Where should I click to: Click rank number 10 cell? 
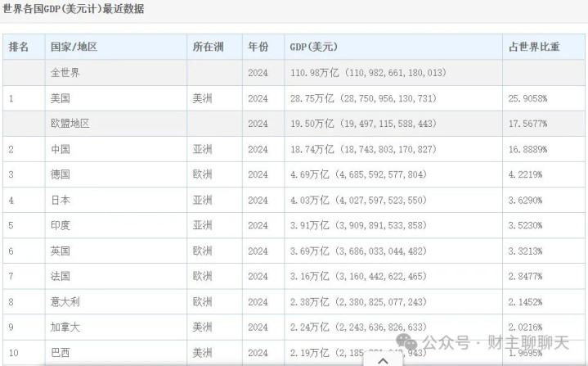(x=14, y=353)
